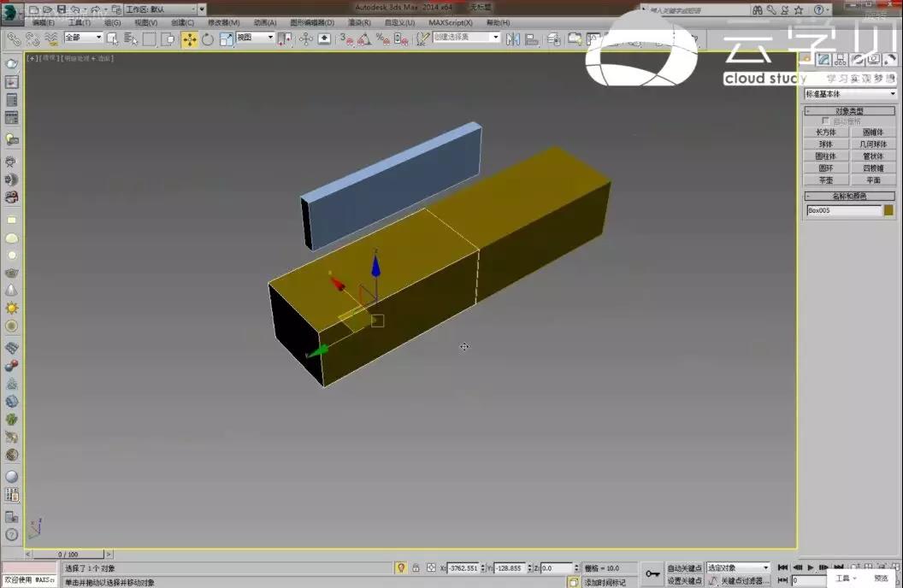The image size is (903, 588).
Task: Create a 球体 sphere primitive
Action: click(x=826, y=144)
